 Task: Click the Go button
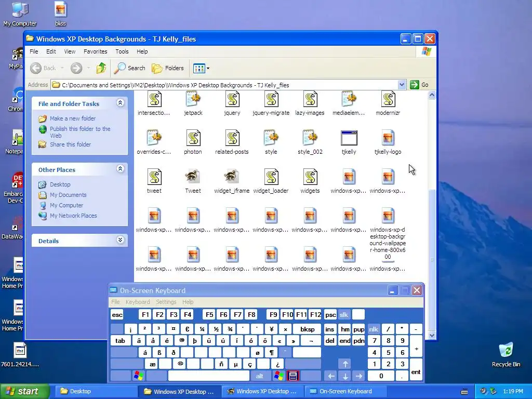[419, 85]
